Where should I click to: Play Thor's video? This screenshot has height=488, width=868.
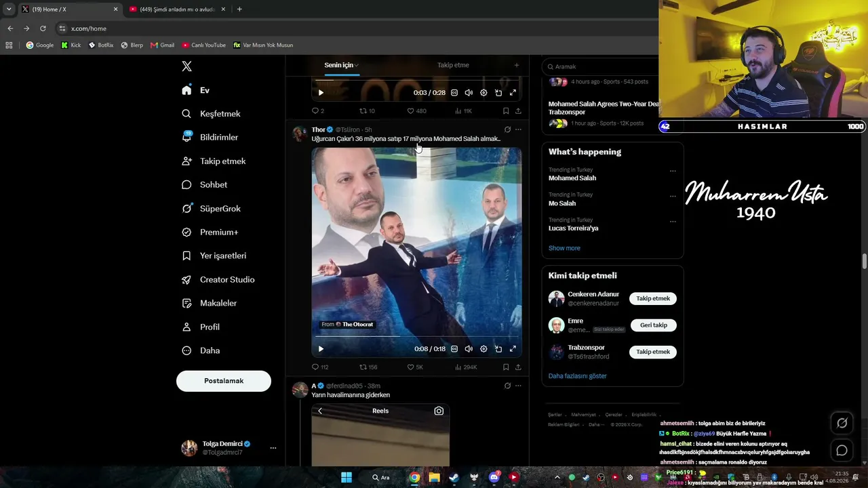tap(321, 349)
